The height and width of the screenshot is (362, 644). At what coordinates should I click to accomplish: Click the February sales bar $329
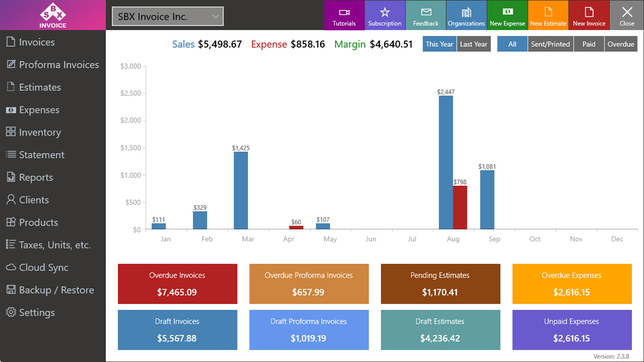click(x=200, y=220)
